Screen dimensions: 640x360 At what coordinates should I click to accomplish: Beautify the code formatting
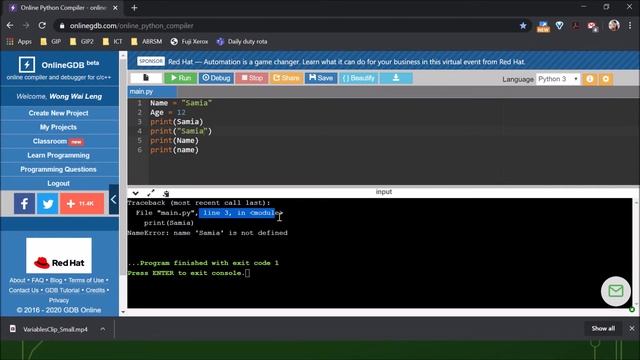point(358,78)
